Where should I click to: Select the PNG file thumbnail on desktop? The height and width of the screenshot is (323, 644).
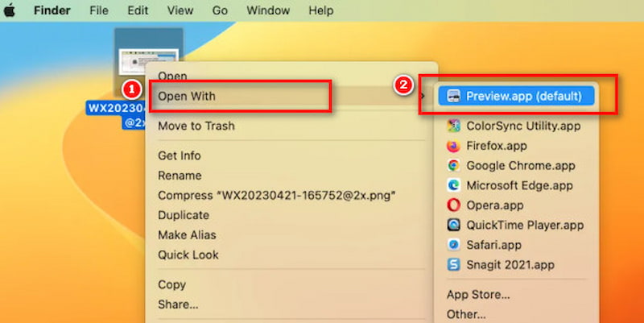pyautogui.click(x=149, y=62)
